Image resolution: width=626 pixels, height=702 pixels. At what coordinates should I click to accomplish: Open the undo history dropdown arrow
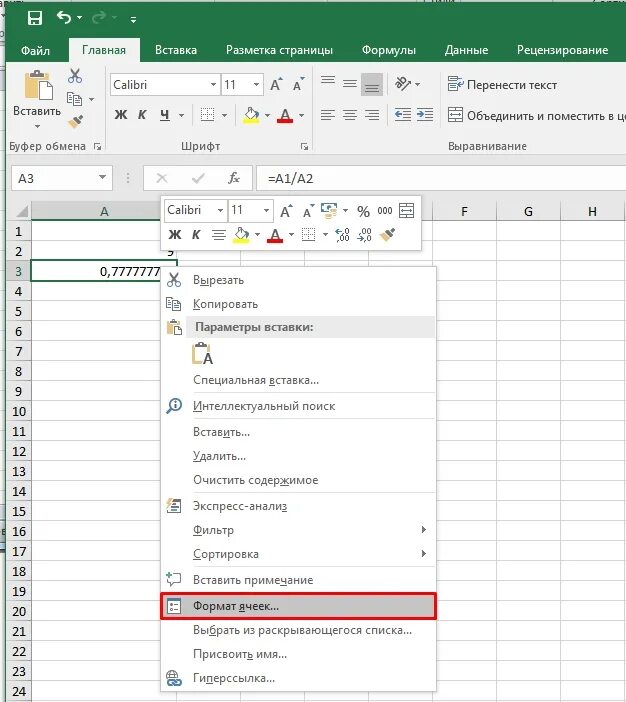point(80,18)
